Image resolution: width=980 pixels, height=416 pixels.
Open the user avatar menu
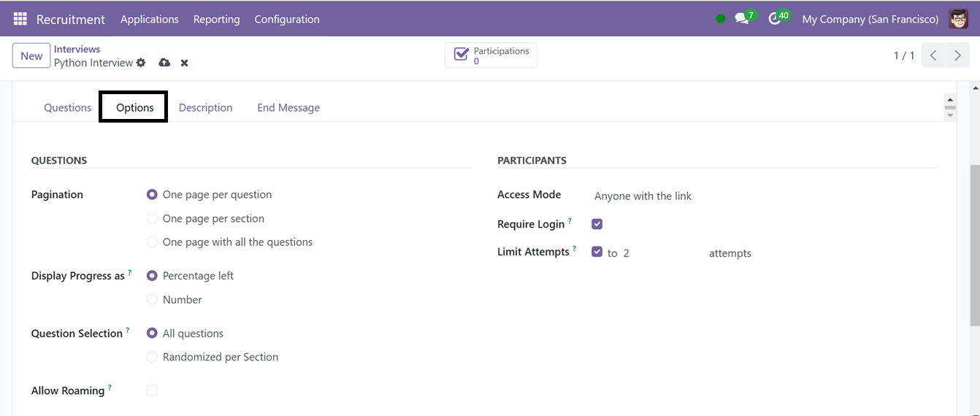[959, 19]
